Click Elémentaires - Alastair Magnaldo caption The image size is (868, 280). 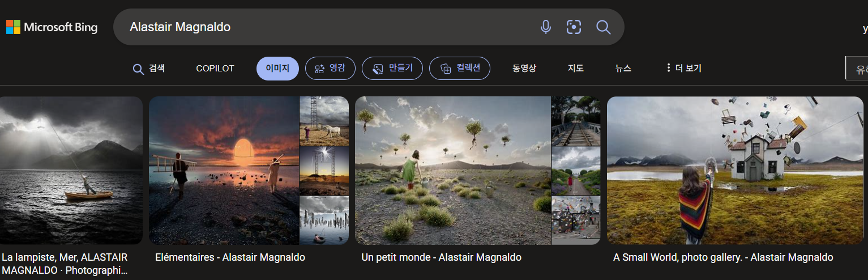(x=230, y=257)
